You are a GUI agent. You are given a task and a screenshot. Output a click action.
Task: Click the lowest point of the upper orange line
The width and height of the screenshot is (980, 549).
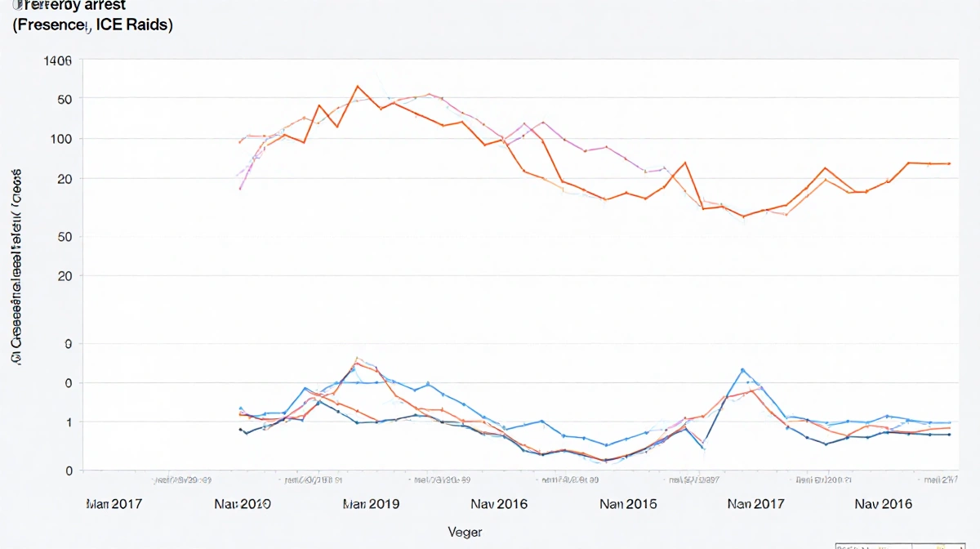[x=744, y=216]
